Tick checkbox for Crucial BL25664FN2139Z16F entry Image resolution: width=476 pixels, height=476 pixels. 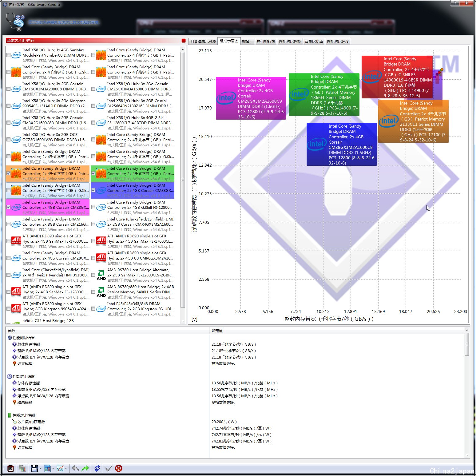tap(93, 106)
